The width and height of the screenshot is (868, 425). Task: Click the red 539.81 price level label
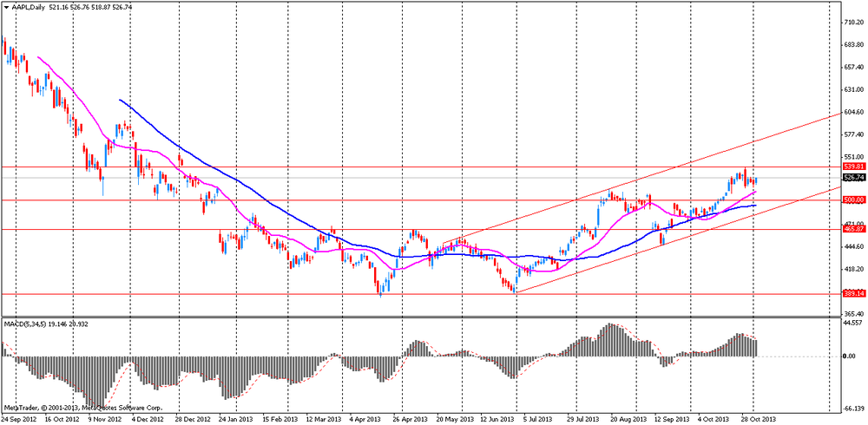click(x=853, y=166)
